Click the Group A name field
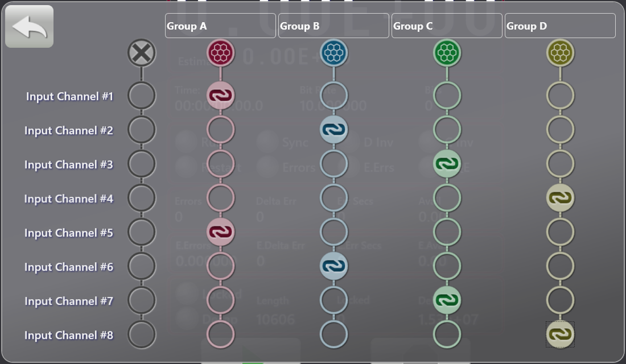The image size is (626, 364). click(220, 26)
